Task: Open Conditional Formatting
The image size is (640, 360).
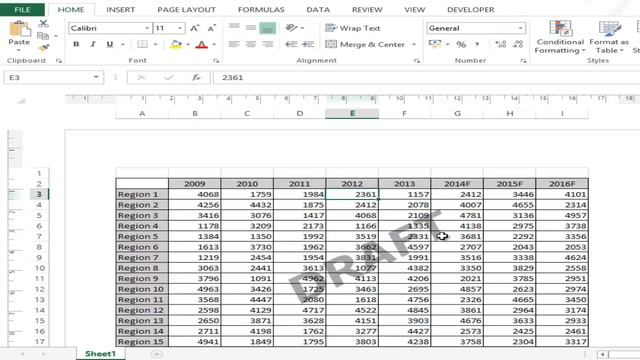Action: (x=560, y=37)
